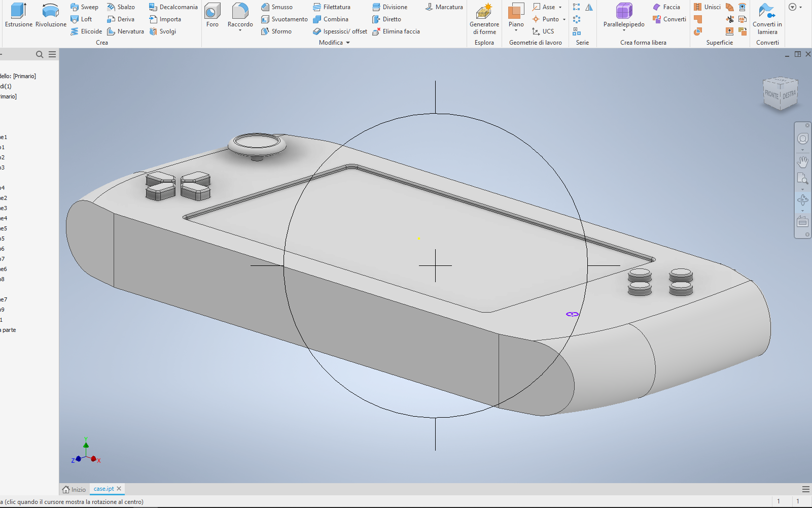Open the Piano plane dropdown

pos(516,30)
